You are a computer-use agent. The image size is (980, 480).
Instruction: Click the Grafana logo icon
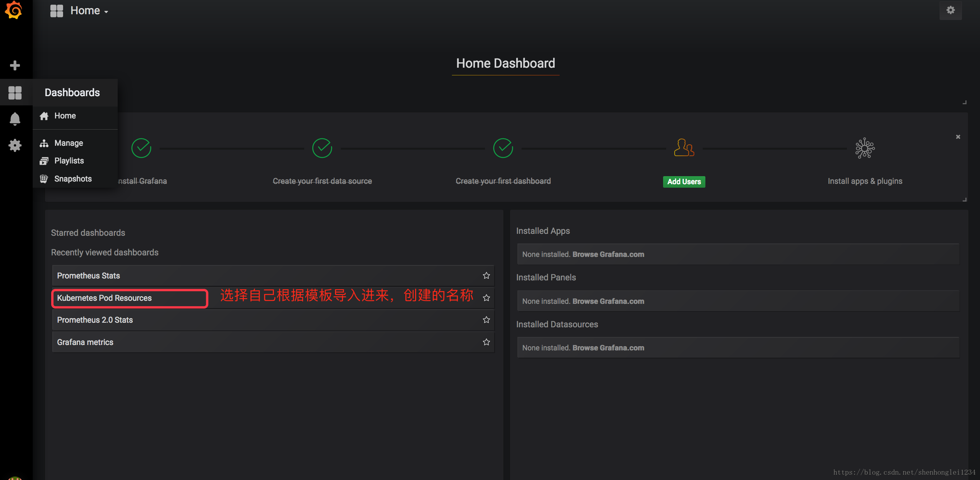point(14,10)
